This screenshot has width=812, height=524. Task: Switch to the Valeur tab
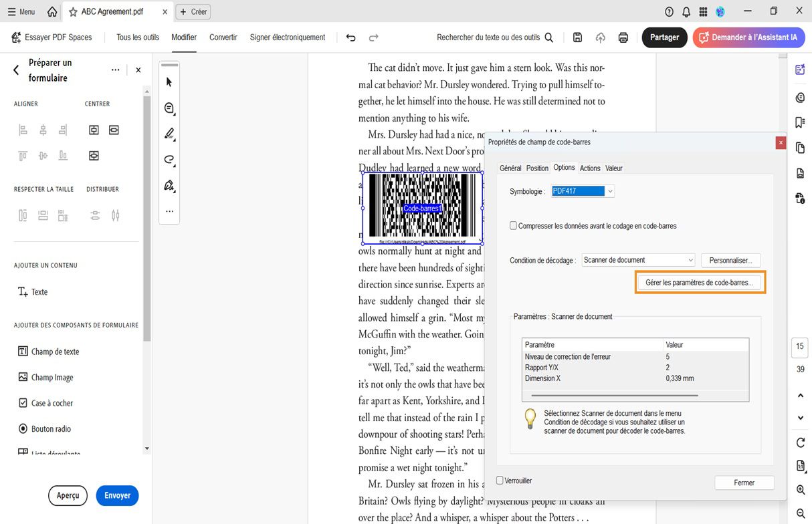[x=614, y=168]
